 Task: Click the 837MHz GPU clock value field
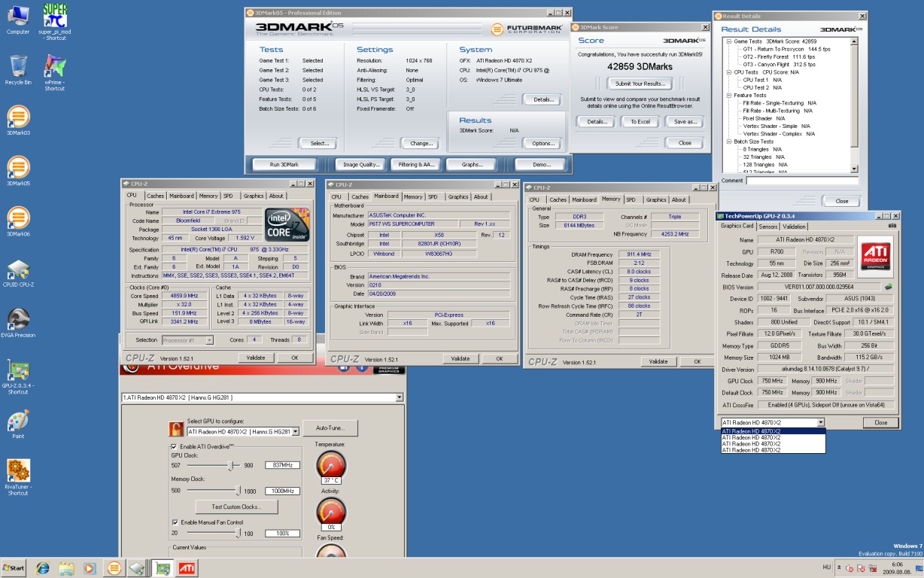point(282,465)
